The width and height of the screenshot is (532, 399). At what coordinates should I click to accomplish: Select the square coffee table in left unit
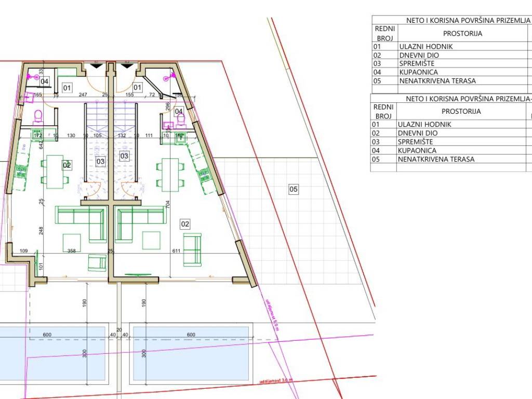72,242
